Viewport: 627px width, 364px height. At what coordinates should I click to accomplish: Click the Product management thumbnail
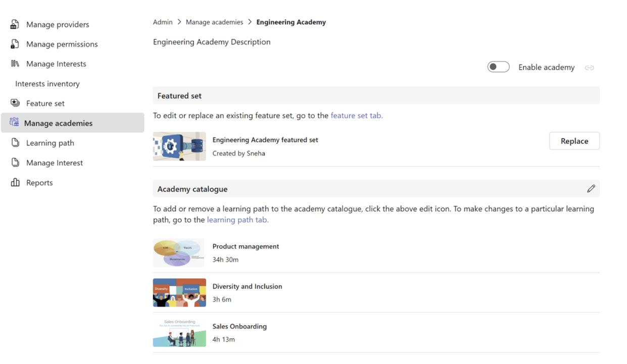pos(179,252)
